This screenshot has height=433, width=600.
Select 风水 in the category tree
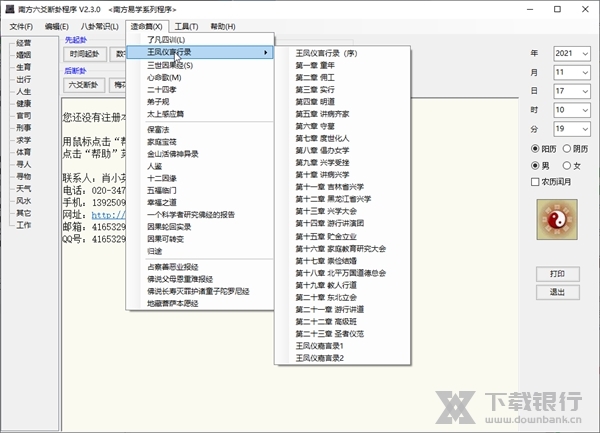pyautogui.click(x=24, y=201)
